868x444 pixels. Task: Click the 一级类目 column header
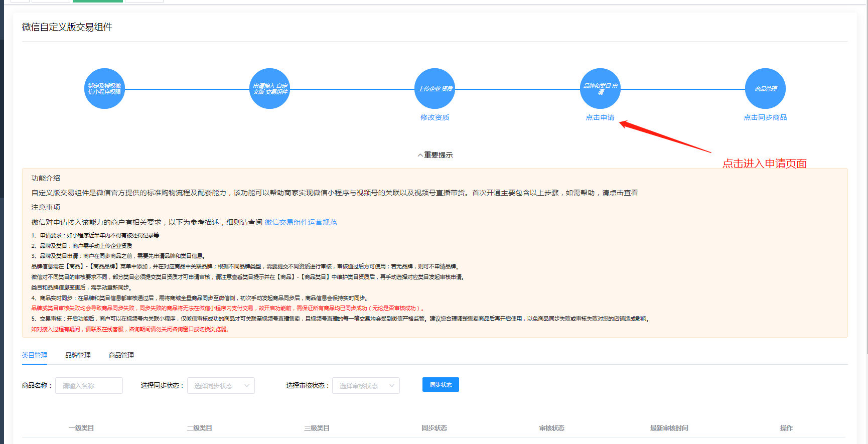pyautogui.click(x=81, y=428)
